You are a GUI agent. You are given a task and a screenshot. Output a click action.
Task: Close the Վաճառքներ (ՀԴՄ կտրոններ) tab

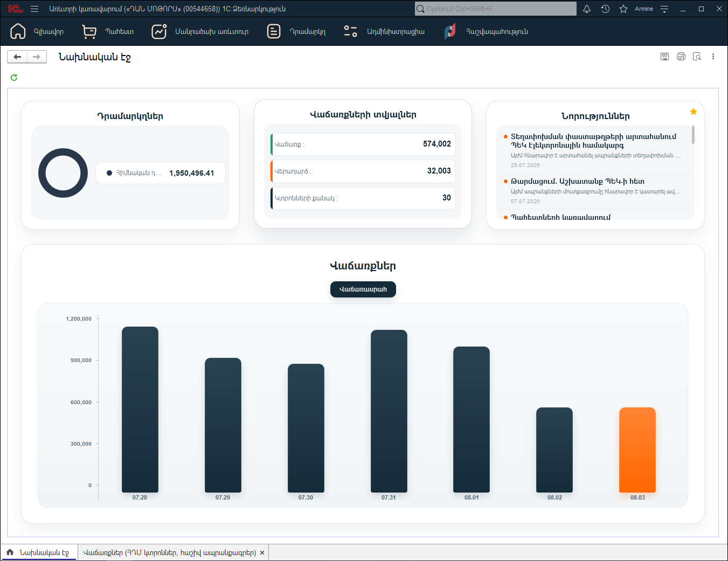pyautogui.click(x=262, y=552)
